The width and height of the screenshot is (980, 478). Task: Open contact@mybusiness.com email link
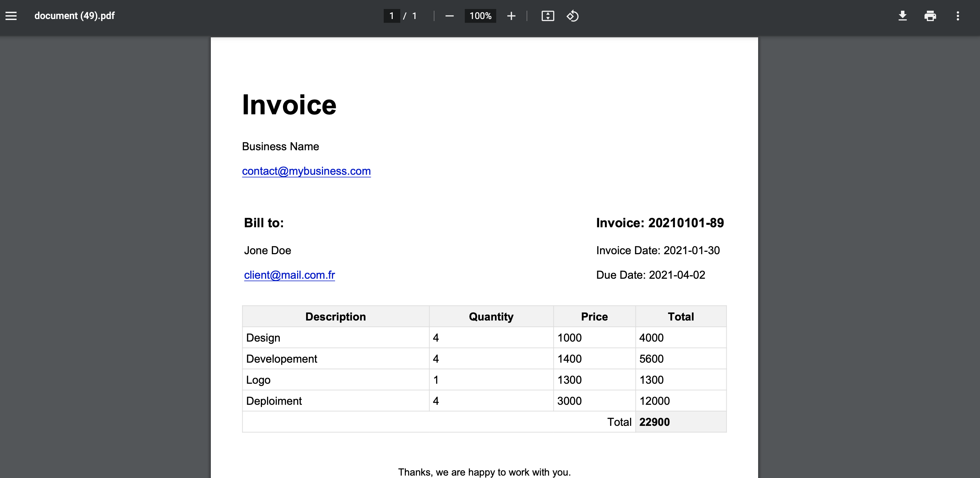(x=306, y=171)
